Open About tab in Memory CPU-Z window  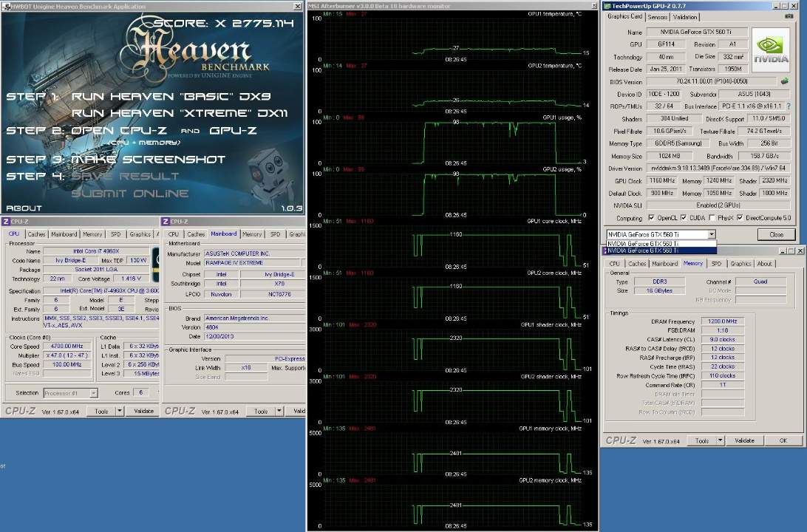point(764,264)
